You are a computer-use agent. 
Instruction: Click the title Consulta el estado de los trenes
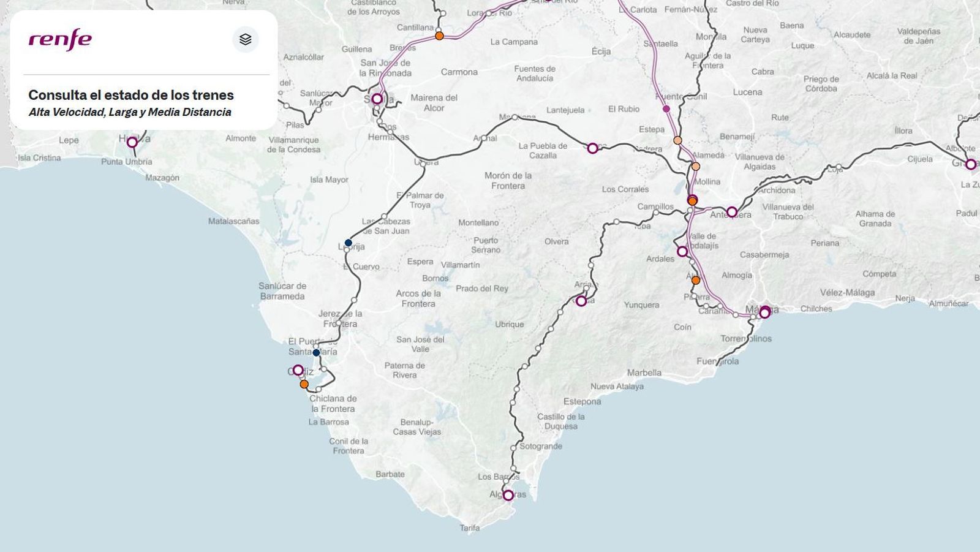[x=132, y=96]
